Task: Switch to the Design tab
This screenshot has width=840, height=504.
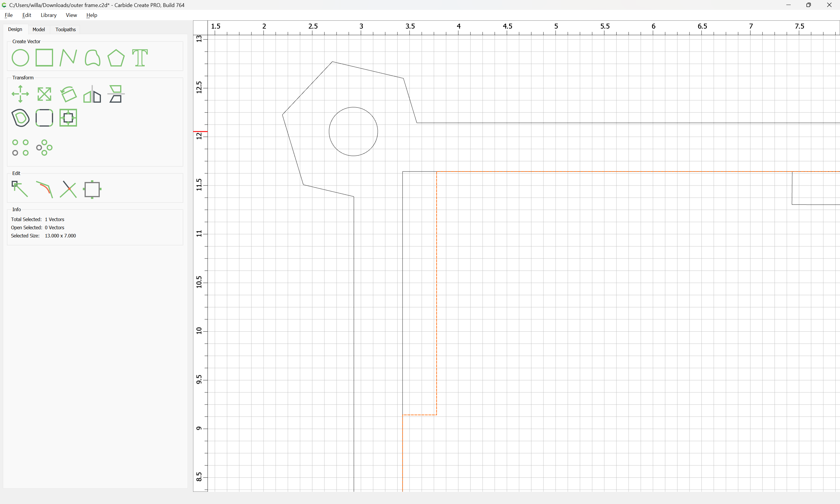Action: pos(15,29)
